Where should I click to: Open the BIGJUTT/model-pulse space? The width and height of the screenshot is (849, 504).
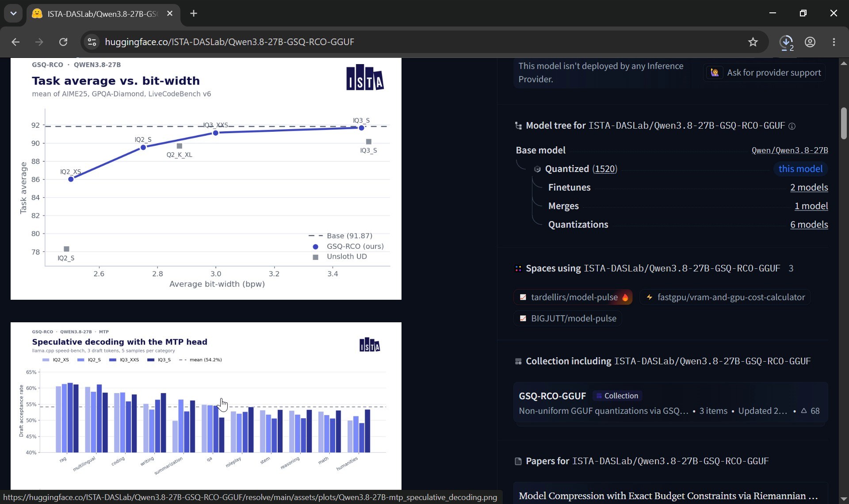[x=568, y=318]
